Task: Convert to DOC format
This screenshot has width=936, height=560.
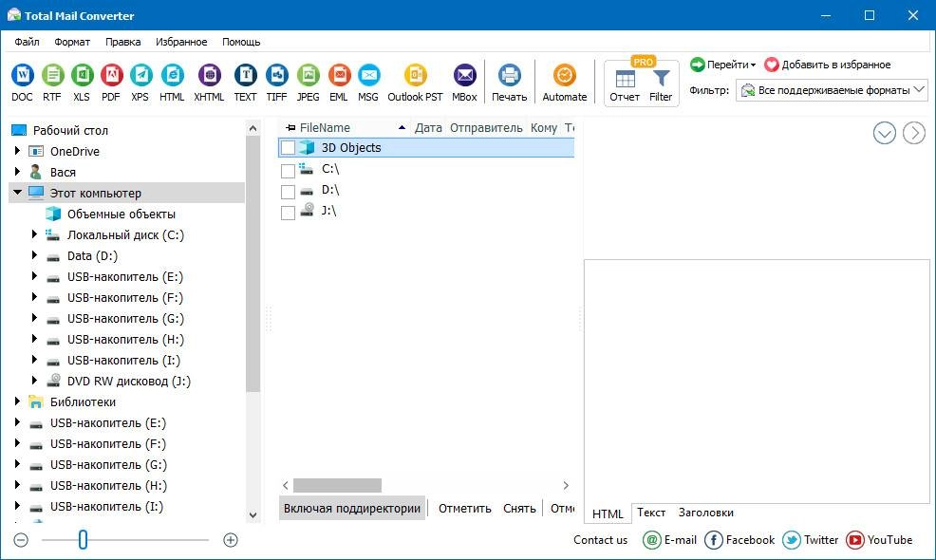Action: tap(22, 83)
